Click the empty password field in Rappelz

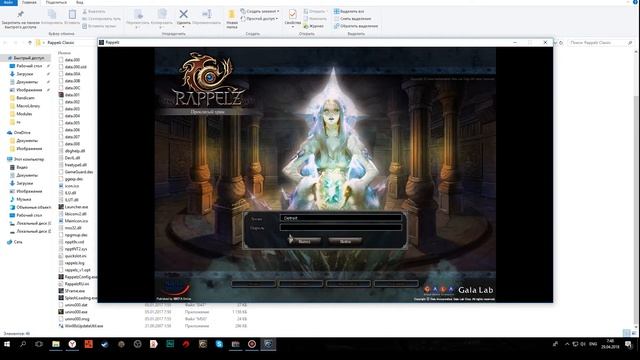pyautogui.click(x=341, y=227)
